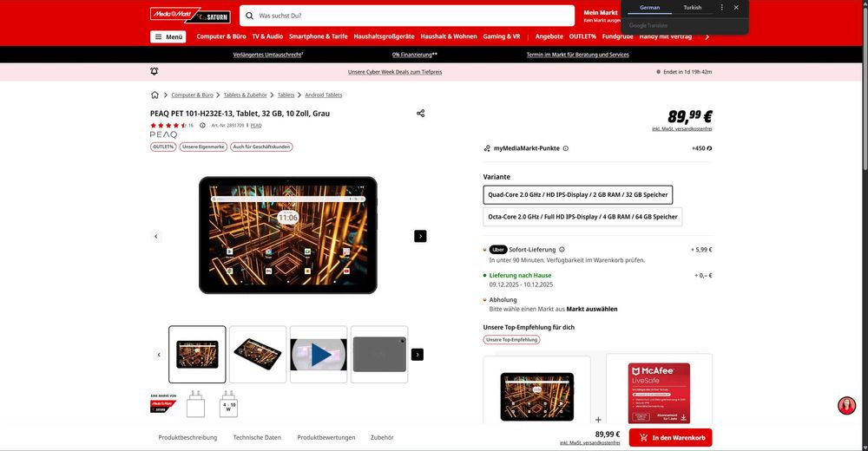Image resolution: width=868 pixels, height=451 pixels.
Task: Click the home breadcrumb icon
Action: click(155, 95)
